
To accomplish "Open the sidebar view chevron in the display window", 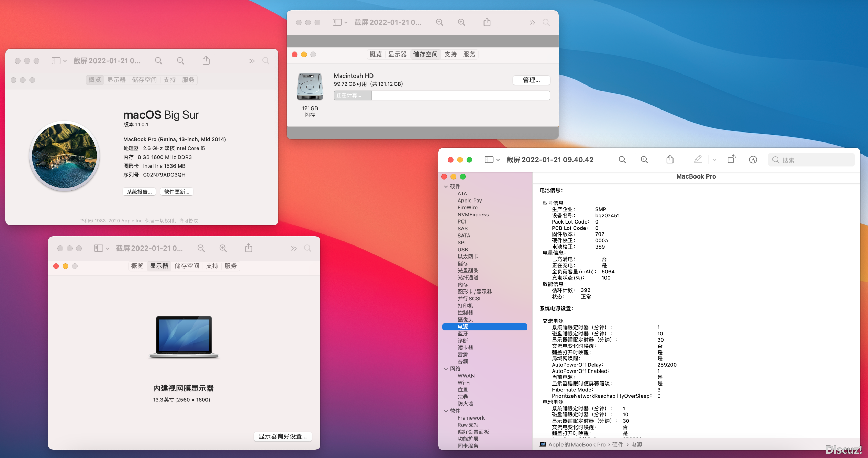I will click(x=107, y=249).
